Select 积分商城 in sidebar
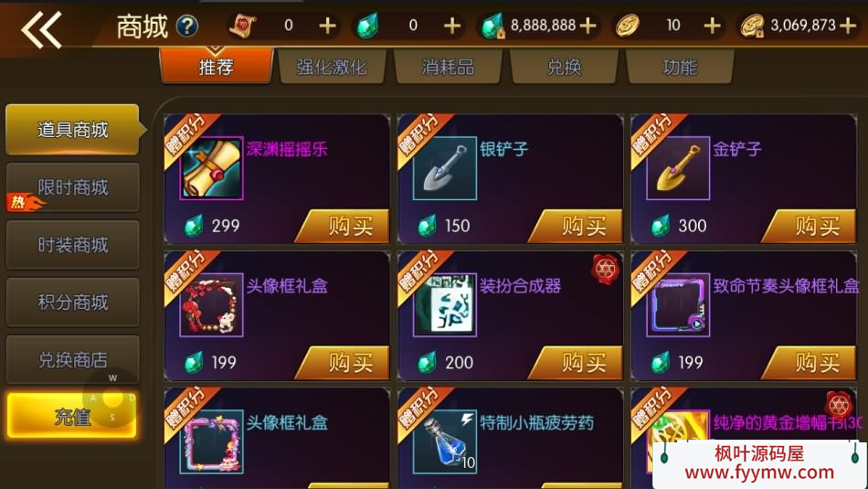 [x=72, y=303]
